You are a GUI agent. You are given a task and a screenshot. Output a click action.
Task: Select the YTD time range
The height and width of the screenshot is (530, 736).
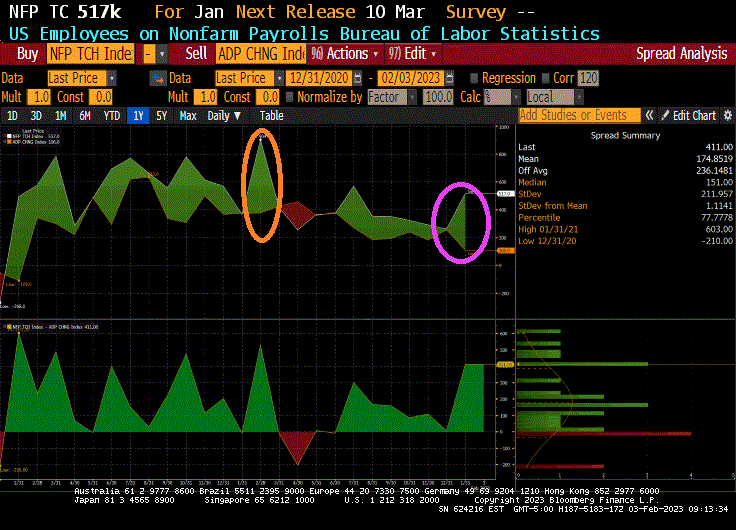112,116
